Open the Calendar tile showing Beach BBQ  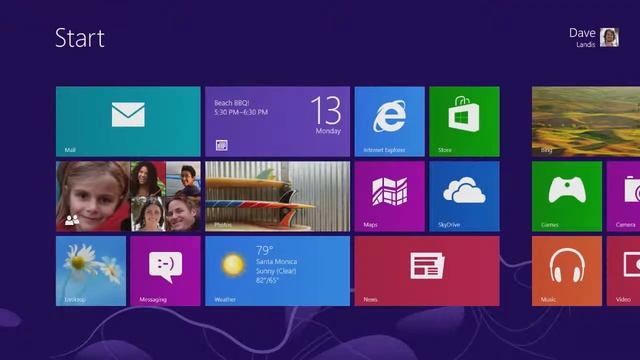coord(278,121)
